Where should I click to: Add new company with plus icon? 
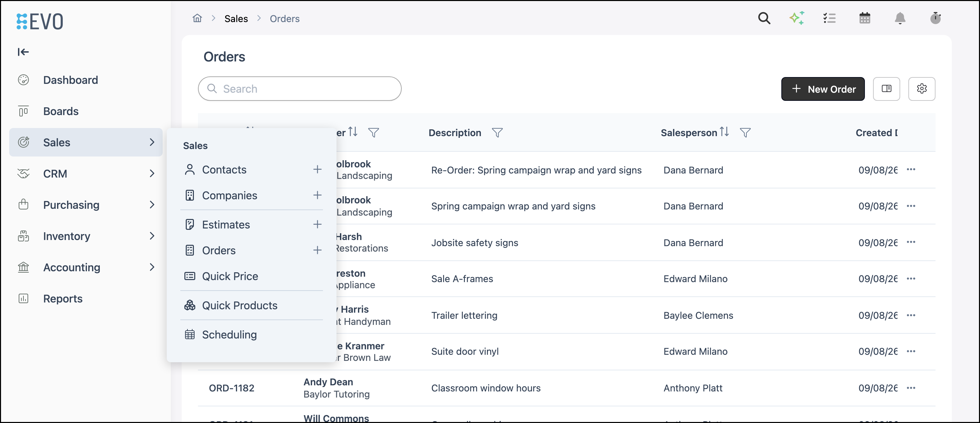click(x=317, y=195)
